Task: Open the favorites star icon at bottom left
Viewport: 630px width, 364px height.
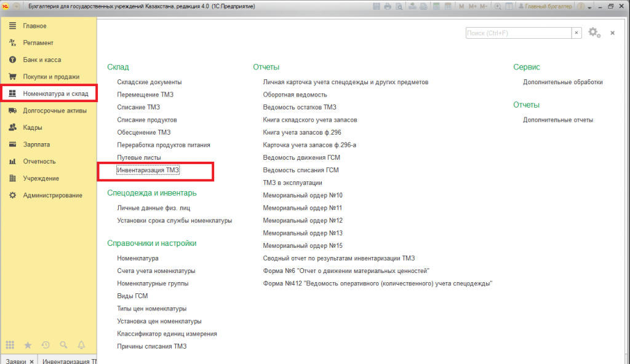Action: [x=28, y=345]
